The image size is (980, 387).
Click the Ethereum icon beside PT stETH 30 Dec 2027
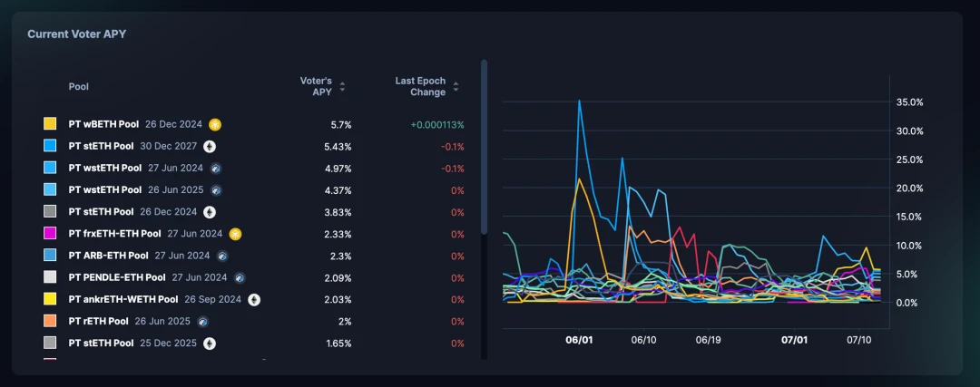coord(210,147)
